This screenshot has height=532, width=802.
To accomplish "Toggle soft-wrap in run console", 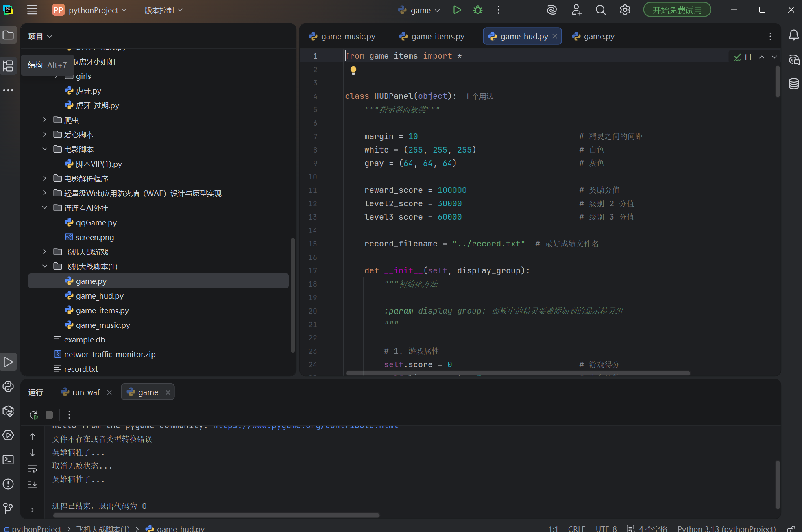I will point(33,469).
